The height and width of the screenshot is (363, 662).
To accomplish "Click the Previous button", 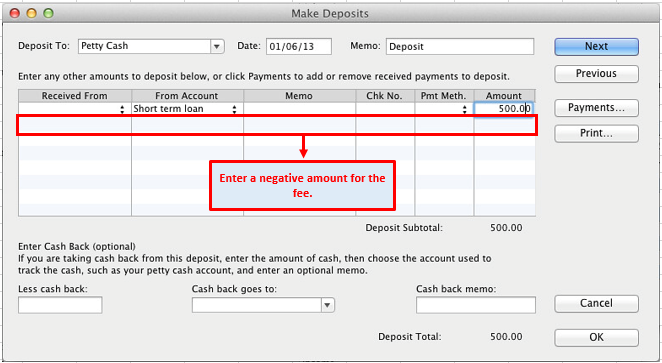I will pyautogui.click(x=596, y=74).
